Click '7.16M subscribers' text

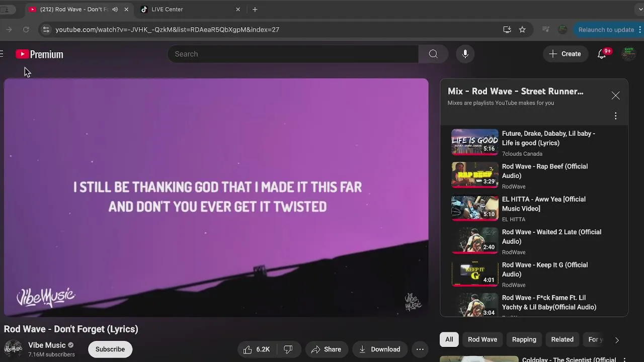tap(51, 354)
